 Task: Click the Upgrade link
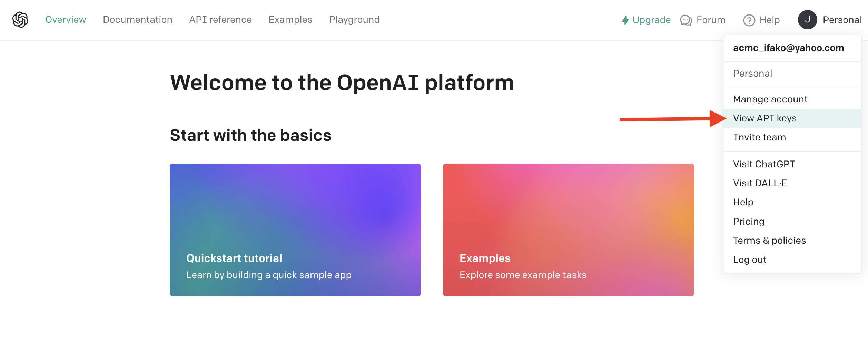click(651, 20)
